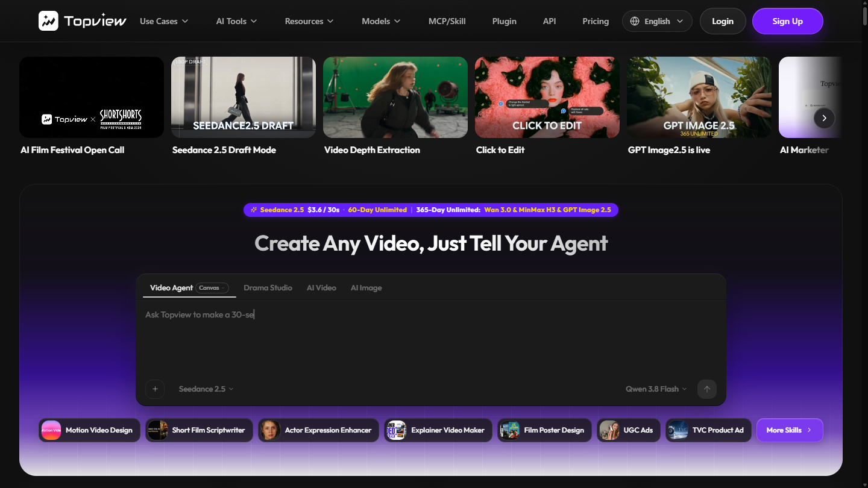Open the Pricing page
Image resolution: width=868 pixels, height=488 pixels.
(x=596, y=21)
